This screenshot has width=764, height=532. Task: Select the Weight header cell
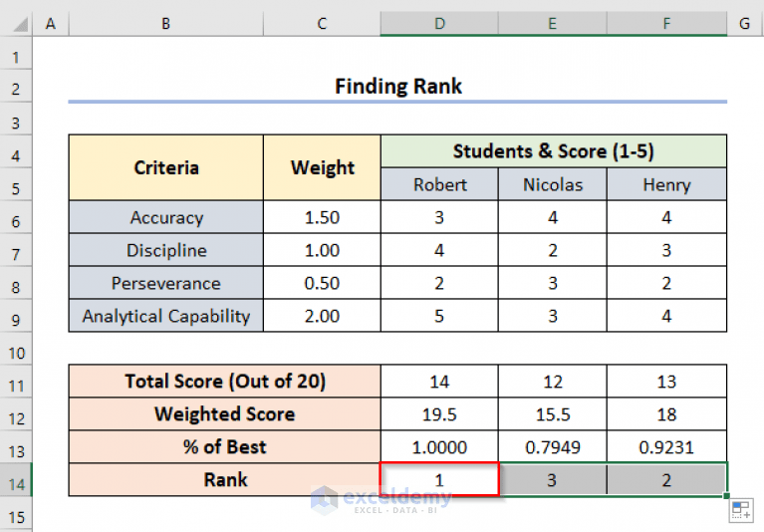(x=322, y=167)
